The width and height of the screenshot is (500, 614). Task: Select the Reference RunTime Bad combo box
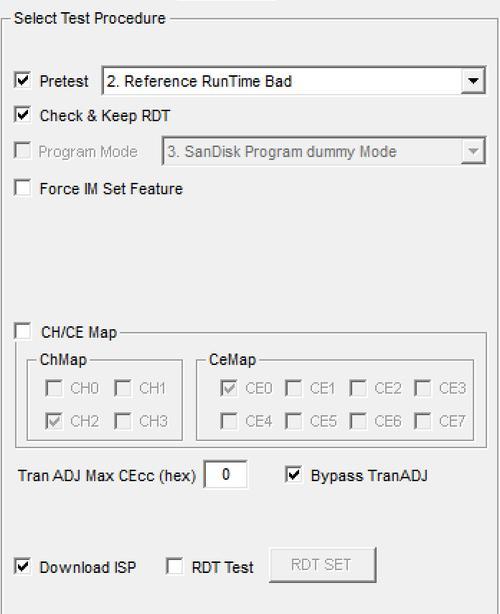pos(293,81)
